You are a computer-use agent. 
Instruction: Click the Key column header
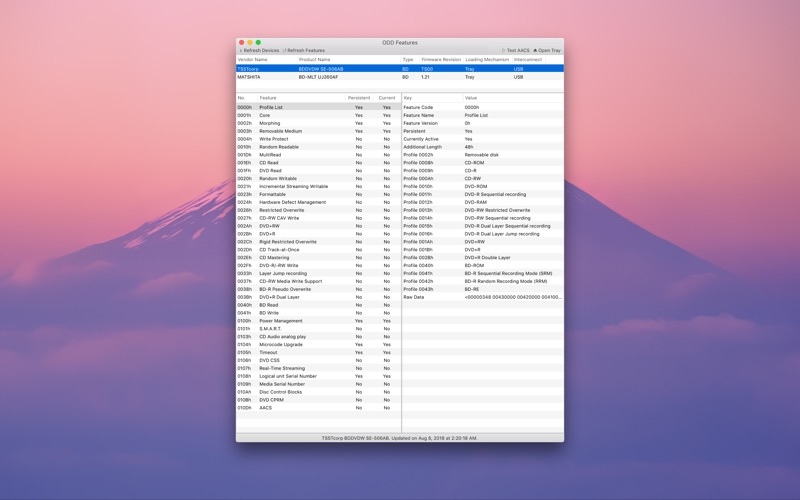pos(432,98)
